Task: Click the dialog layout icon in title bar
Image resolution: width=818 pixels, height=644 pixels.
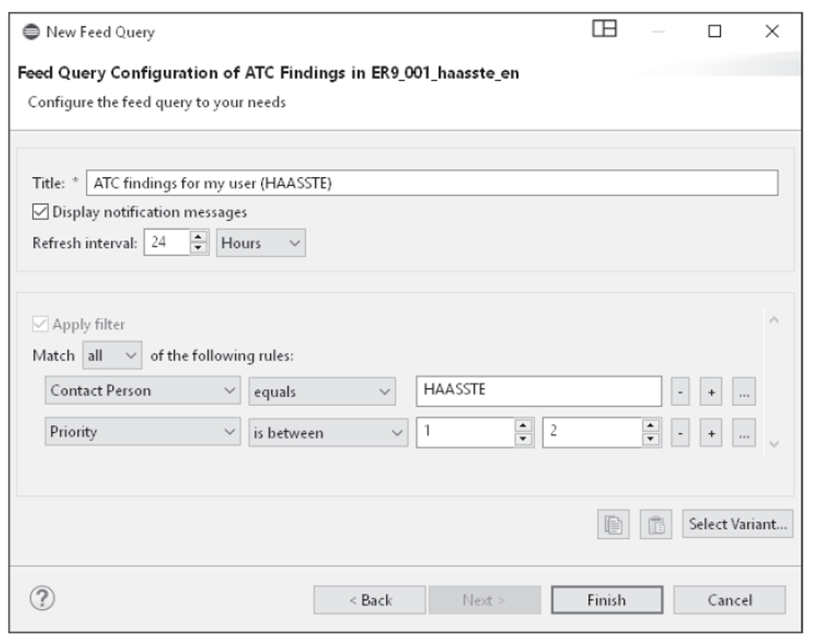Action: click(604, 29)
